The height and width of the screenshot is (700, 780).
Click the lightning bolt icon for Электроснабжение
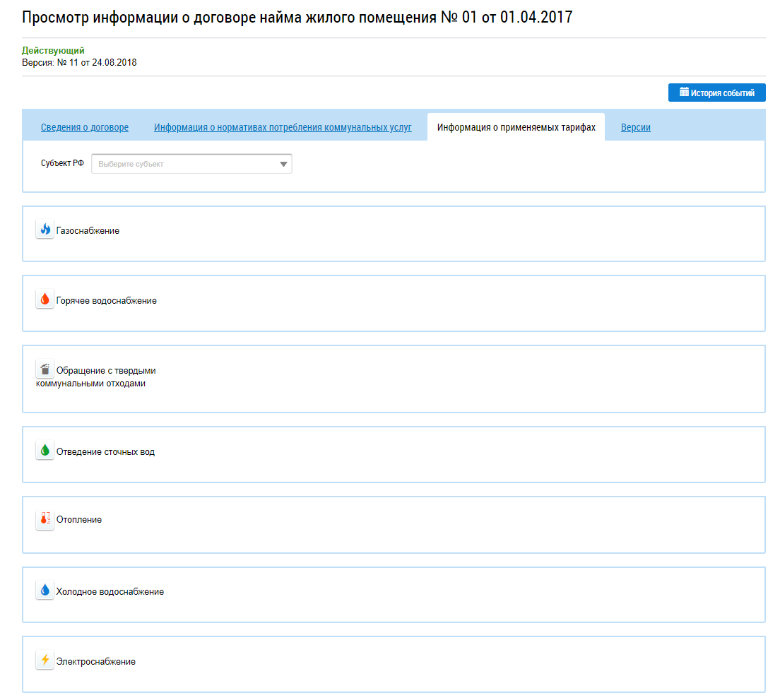tap(45, 660)
